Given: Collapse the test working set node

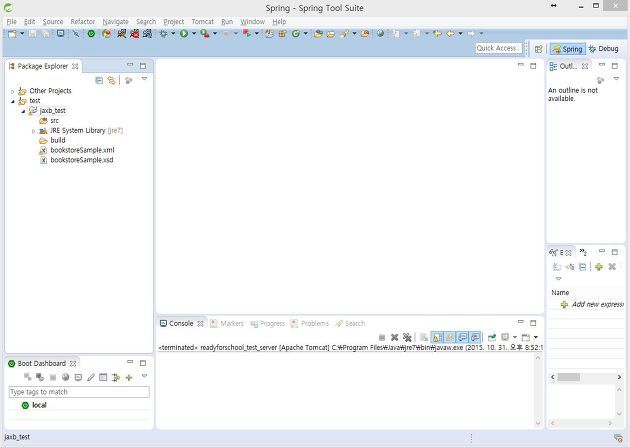Looking at the screenshot, I should pyautogui.click(x=12, y=101).
